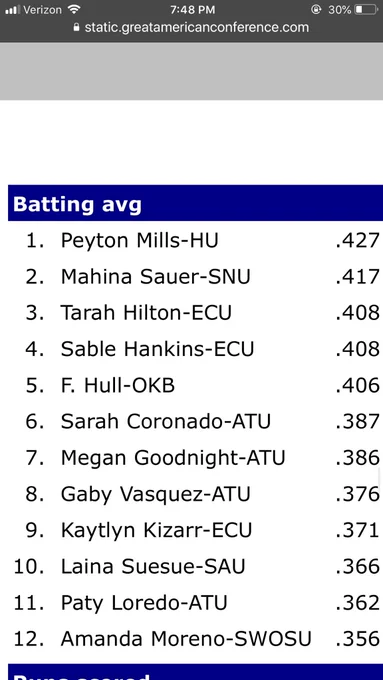This screenshot has height=680, width=383.
Task: Tap Kaytlyn Kizarr-ECU row
Action: (x=195, y=530)
